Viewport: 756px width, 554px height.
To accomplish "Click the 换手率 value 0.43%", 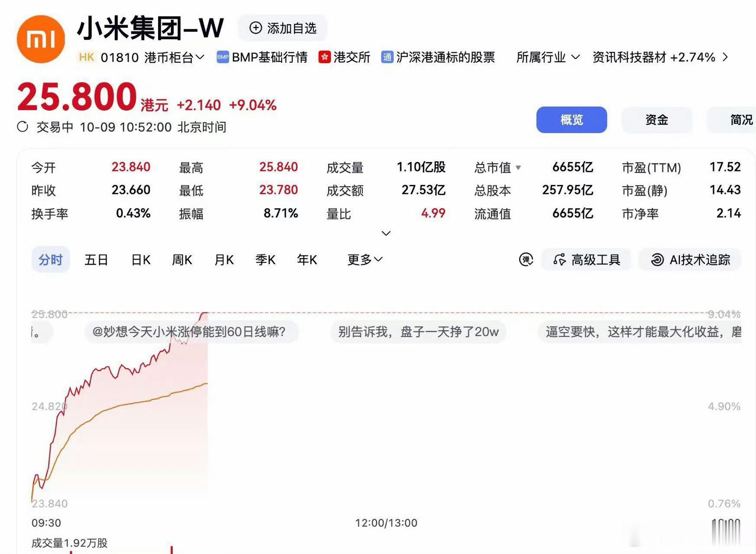I will click(x=133, y=213).
